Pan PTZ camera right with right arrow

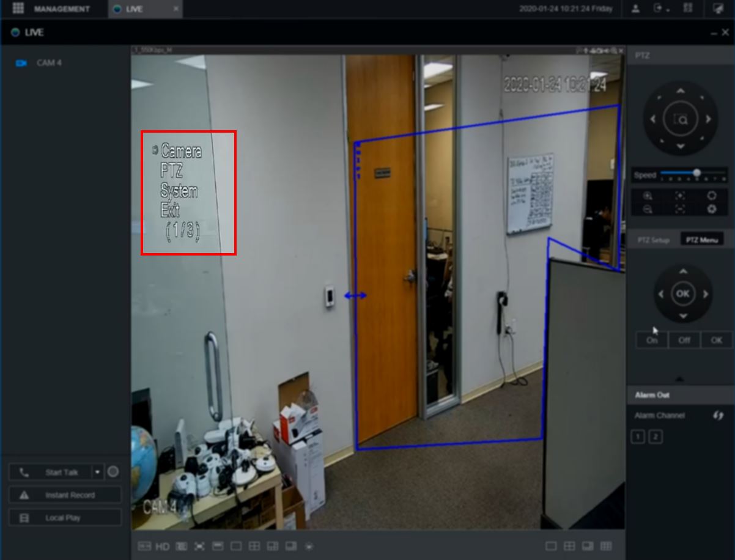tap(709, 120)
